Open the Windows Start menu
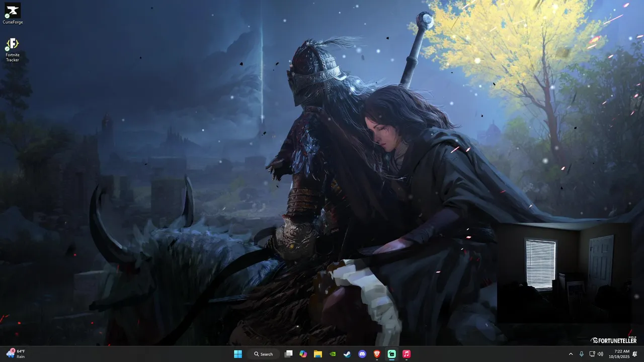The width and height of the screenshot is (644, 362). (238, 354)
